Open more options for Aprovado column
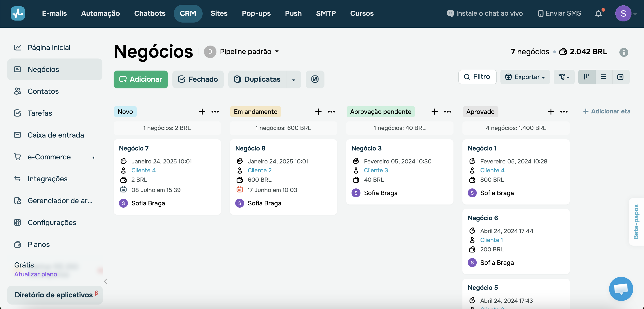644x309 pixels. 564,112
